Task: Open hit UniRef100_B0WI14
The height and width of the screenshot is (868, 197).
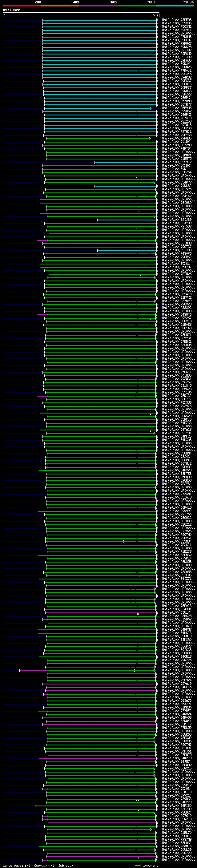Action: click(x=176, y=169)
